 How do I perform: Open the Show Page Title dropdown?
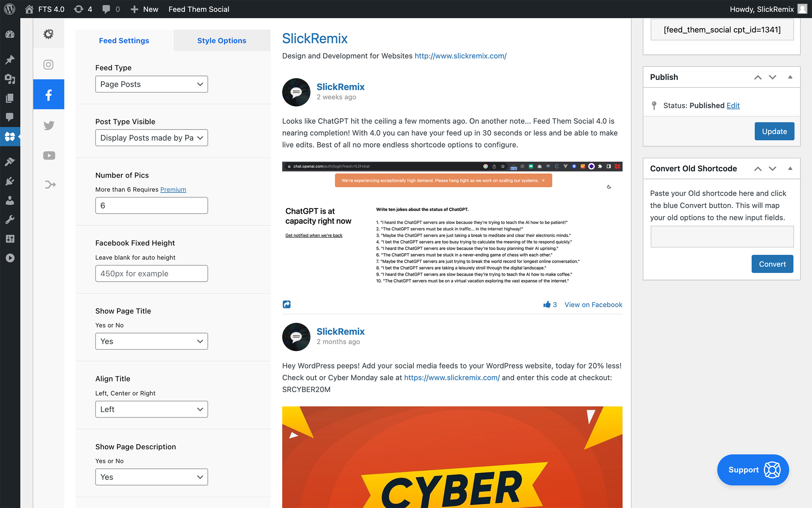pyautogui.click(x=151, y=341)
